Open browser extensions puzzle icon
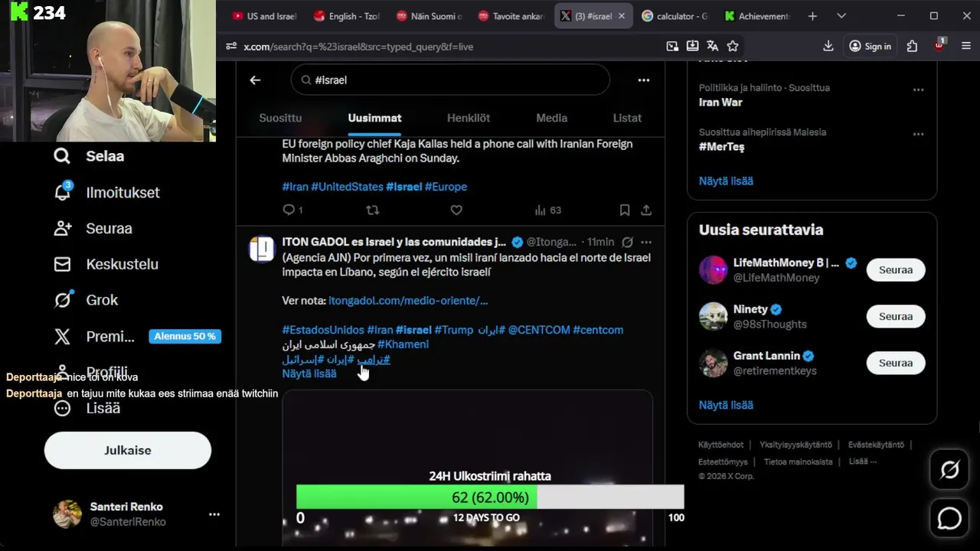The height and width of the screenshot is (551, 980). pos(912,46)
